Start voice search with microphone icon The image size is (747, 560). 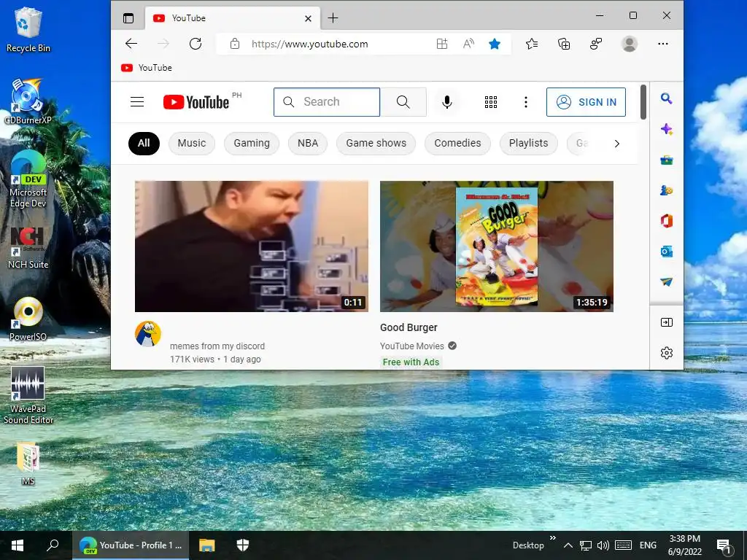coord(447,102)
